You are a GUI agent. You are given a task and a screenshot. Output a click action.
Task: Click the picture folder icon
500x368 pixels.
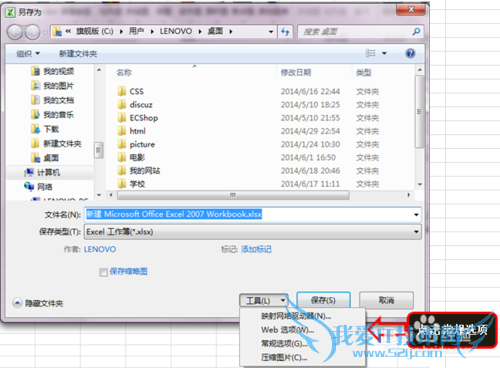122,144
